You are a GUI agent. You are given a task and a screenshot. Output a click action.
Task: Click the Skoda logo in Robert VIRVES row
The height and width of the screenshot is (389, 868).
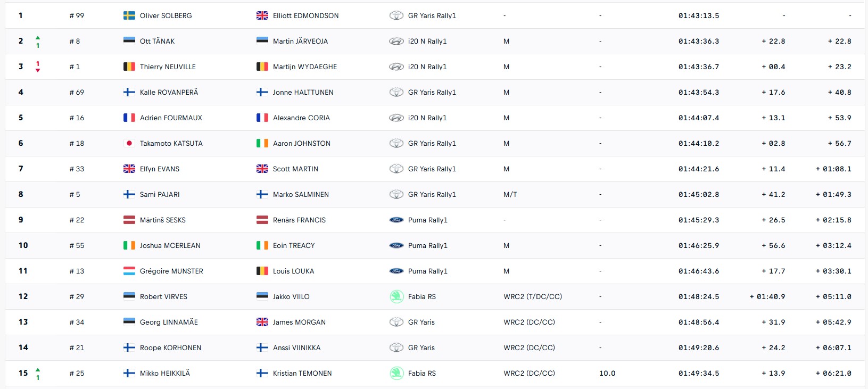click(396, 296)
